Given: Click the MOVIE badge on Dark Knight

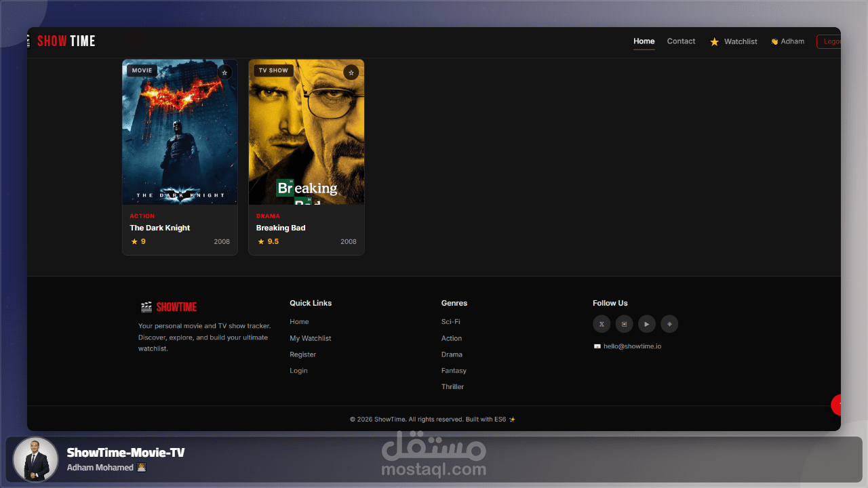Looking at the screenshot, I should pyautogui.click(x=142, y=70).
